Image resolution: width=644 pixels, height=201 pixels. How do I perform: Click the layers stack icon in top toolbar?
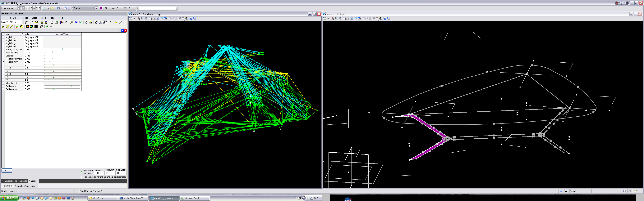click(52, 8)
